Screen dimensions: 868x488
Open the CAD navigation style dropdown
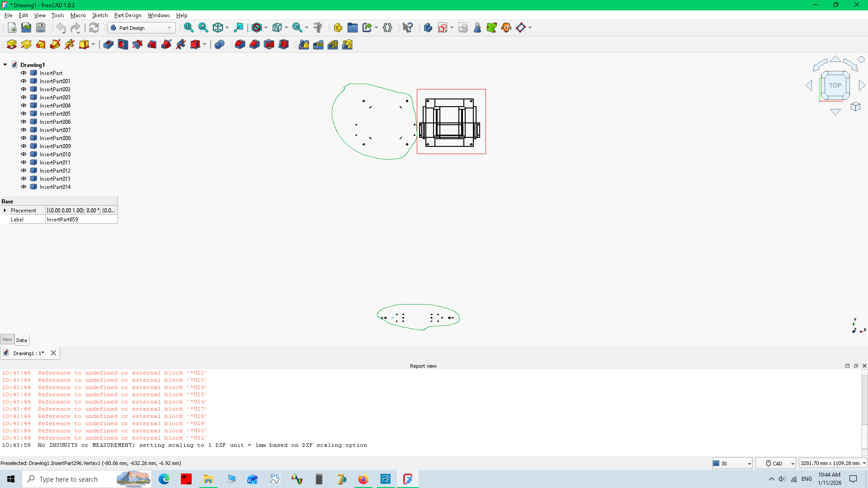(x=776, y=463)
